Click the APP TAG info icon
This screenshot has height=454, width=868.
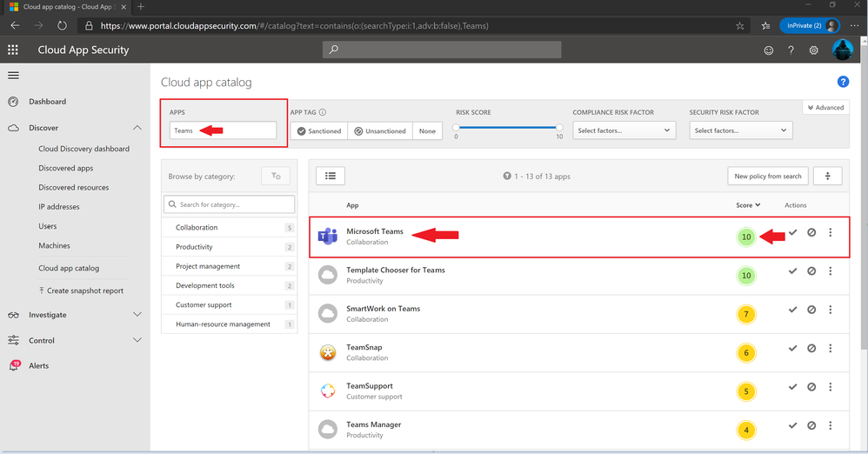(323, 112)
